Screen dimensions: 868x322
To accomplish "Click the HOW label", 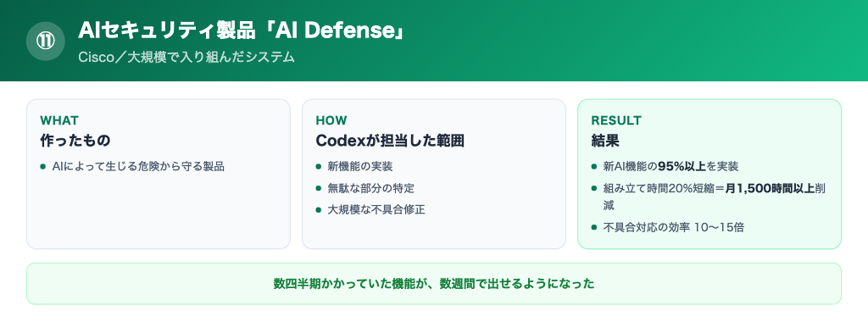I will click(x=331, y=120).
